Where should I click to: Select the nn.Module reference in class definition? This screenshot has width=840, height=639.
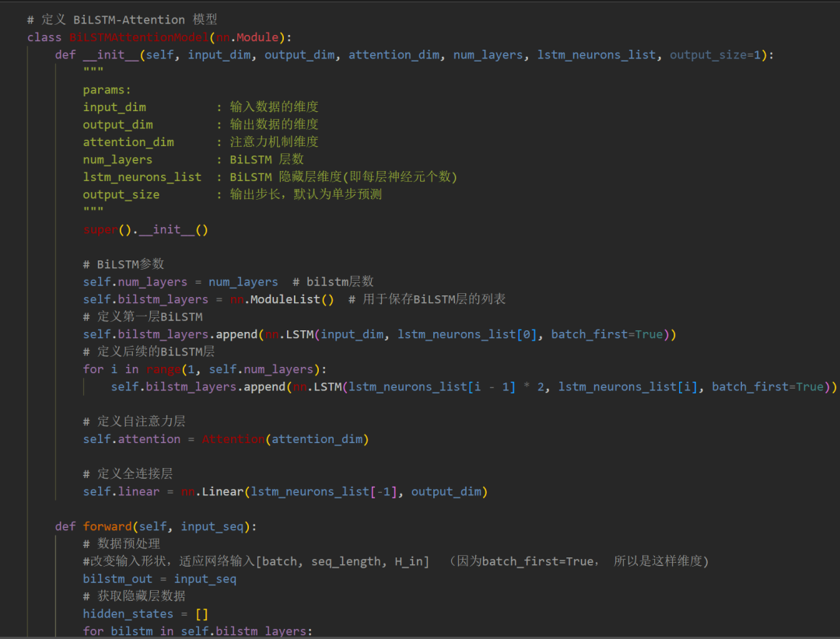point(247,37)
